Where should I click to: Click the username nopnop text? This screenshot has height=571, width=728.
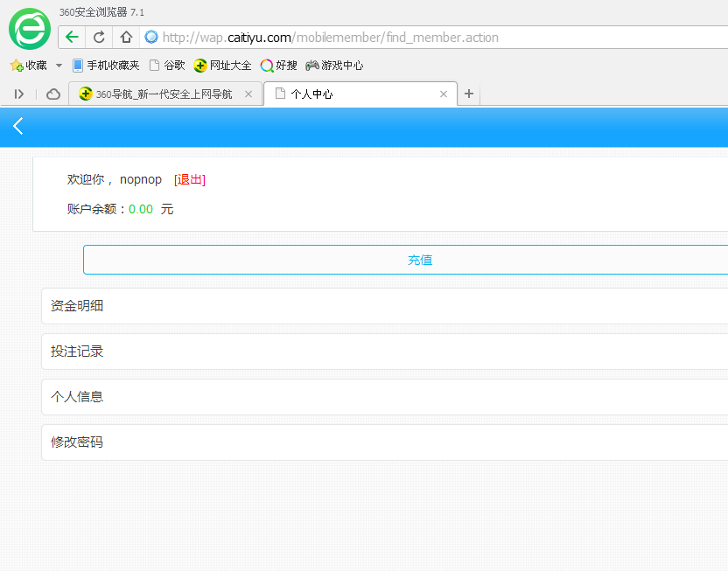(141, 179)
